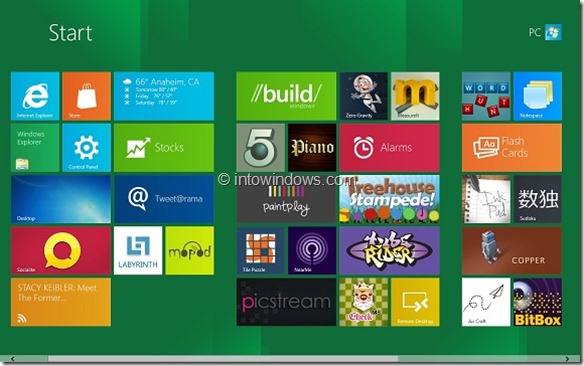Open the tile with number 5 ball

[260, 148]
